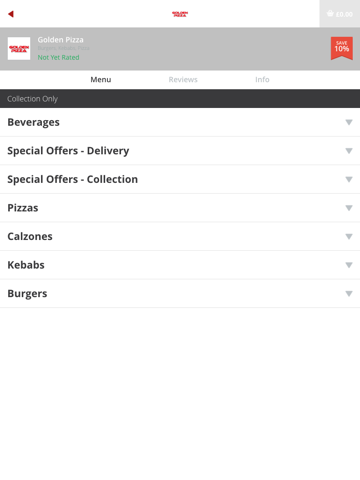The width and height of the screenshot is (360, 480).
Task: Expand the Pizzas category arrow
Action: (349, 208)
